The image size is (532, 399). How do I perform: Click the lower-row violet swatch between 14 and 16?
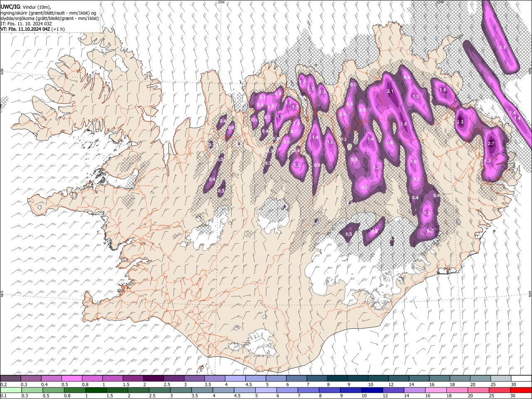coord(415,390)
